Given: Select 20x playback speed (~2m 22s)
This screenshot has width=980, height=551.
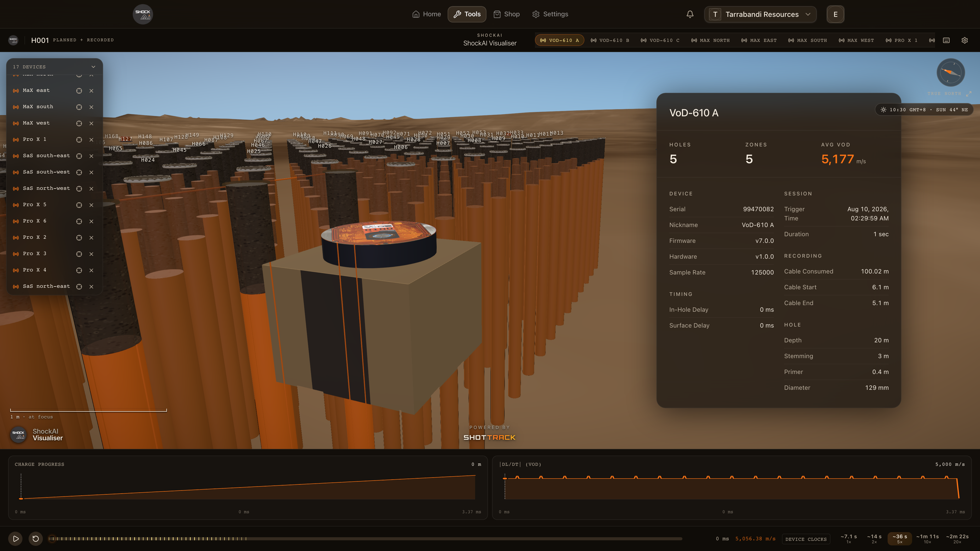Looking at the screenshot, I should (957, 539).
